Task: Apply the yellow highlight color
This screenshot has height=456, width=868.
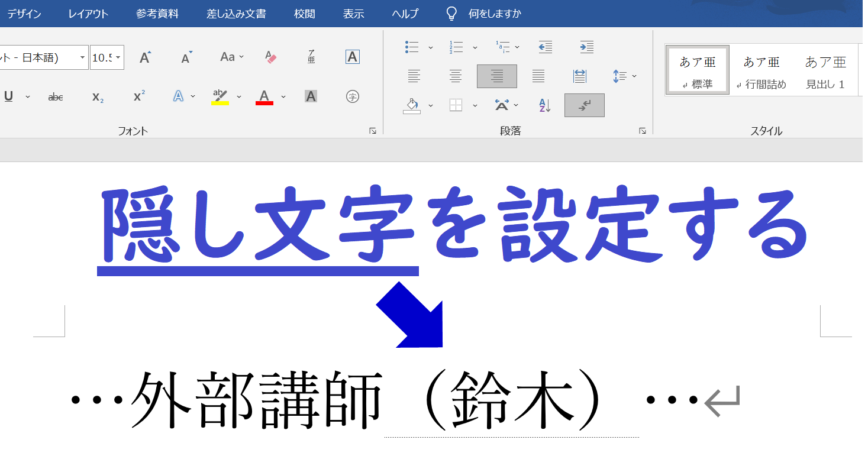Action: point(220,96)
